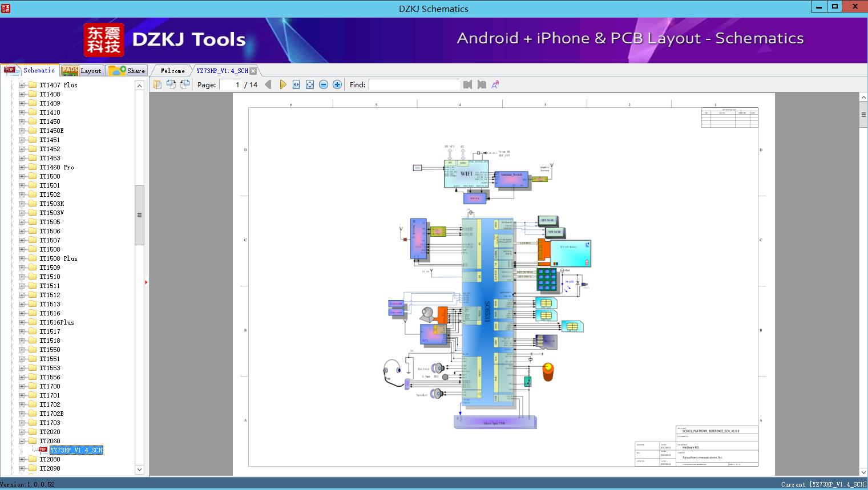
Task: Select the IT1703 tree label
Action: 50,423
